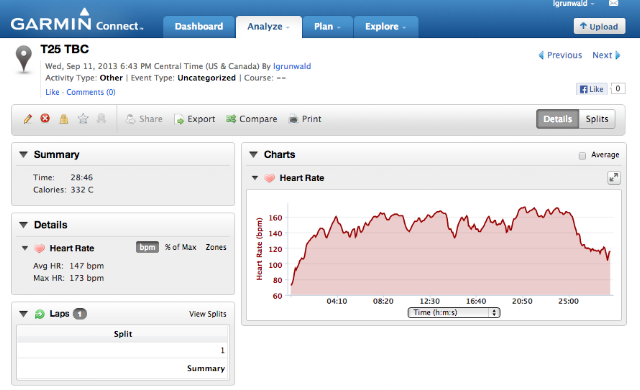This screenshot has width=640, height=390.
Task: Click the mail envelope icon at top
Action: pos(613,4)
